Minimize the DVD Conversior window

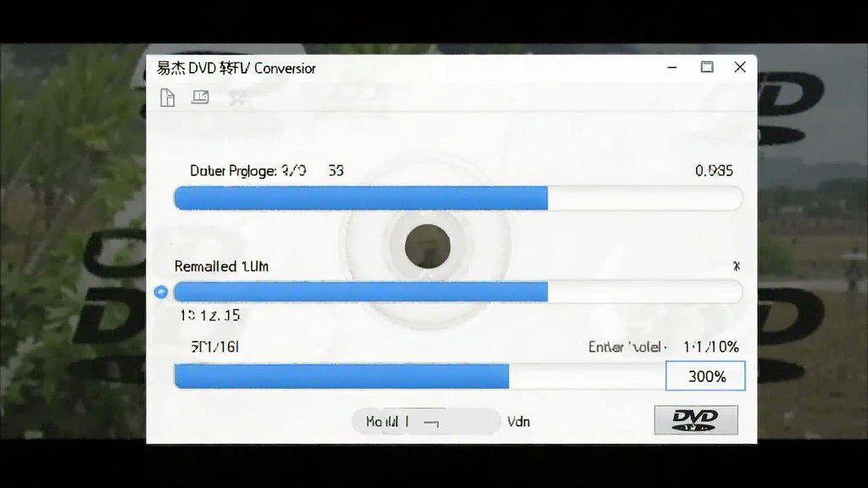point(672,68)
